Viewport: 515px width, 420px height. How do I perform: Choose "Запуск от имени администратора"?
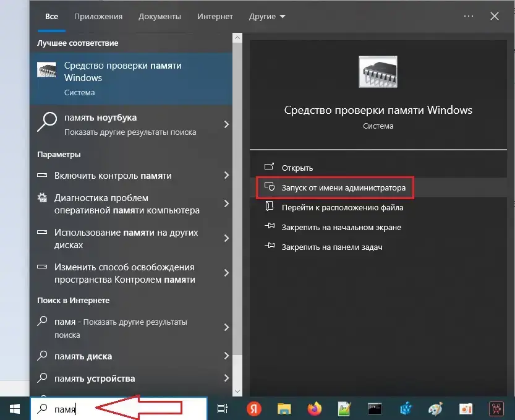point(378,187)
